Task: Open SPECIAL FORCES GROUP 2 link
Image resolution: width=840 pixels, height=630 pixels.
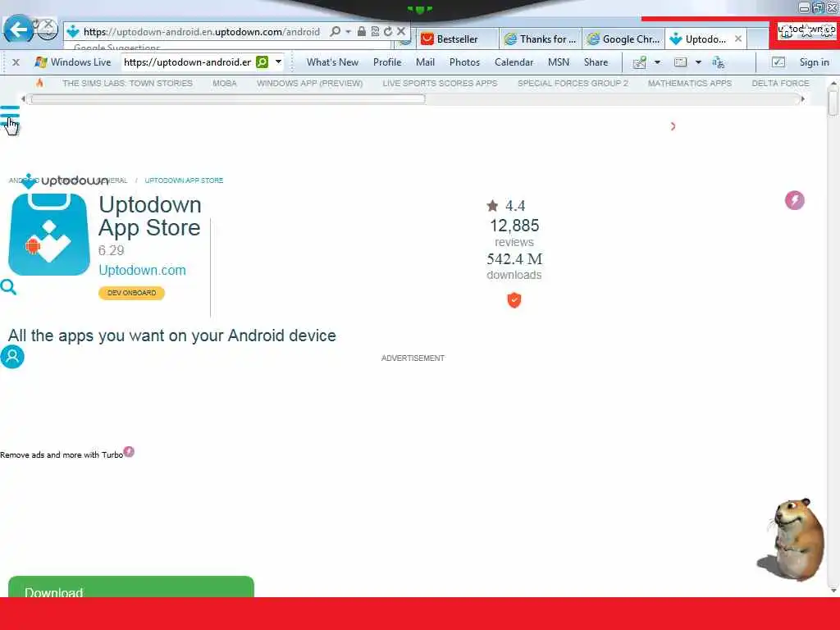Action: pos(573,83)
